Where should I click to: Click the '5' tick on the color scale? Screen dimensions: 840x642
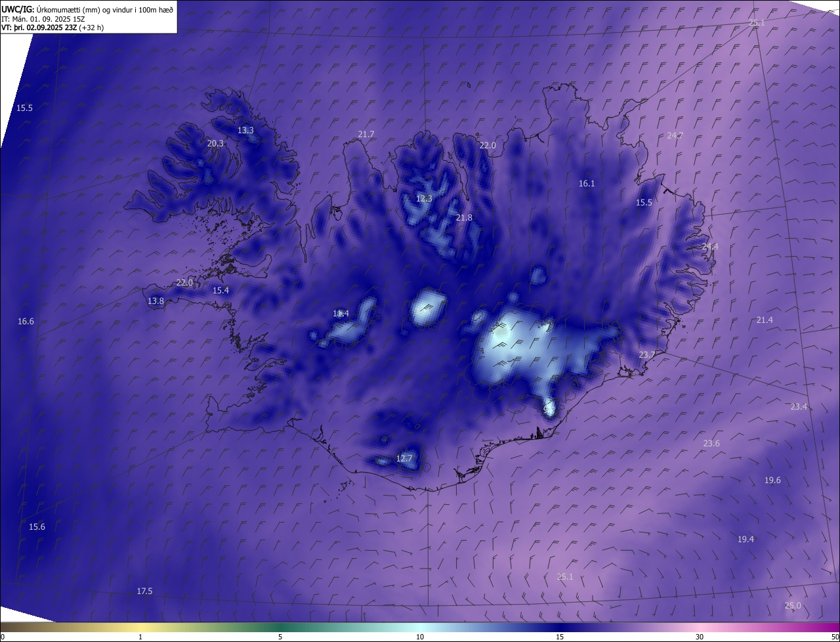(280, 637)
